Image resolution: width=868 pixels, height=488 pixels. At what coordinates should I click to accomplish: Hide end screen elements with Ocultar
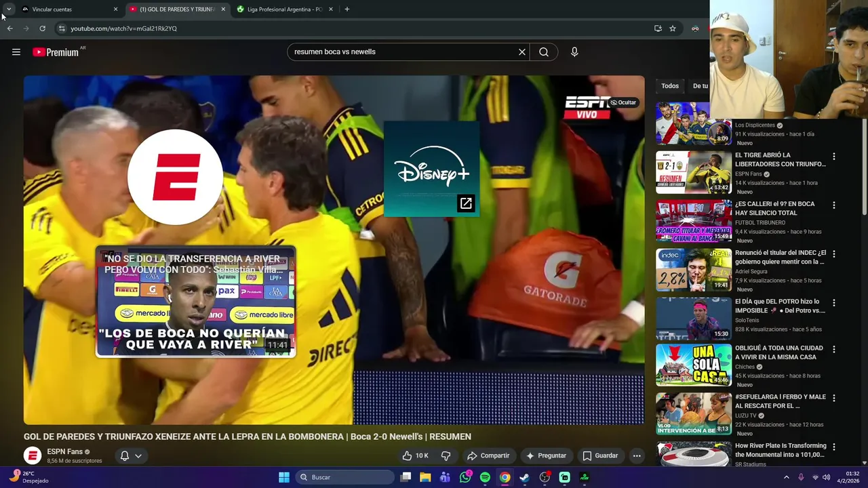(623, 102)
